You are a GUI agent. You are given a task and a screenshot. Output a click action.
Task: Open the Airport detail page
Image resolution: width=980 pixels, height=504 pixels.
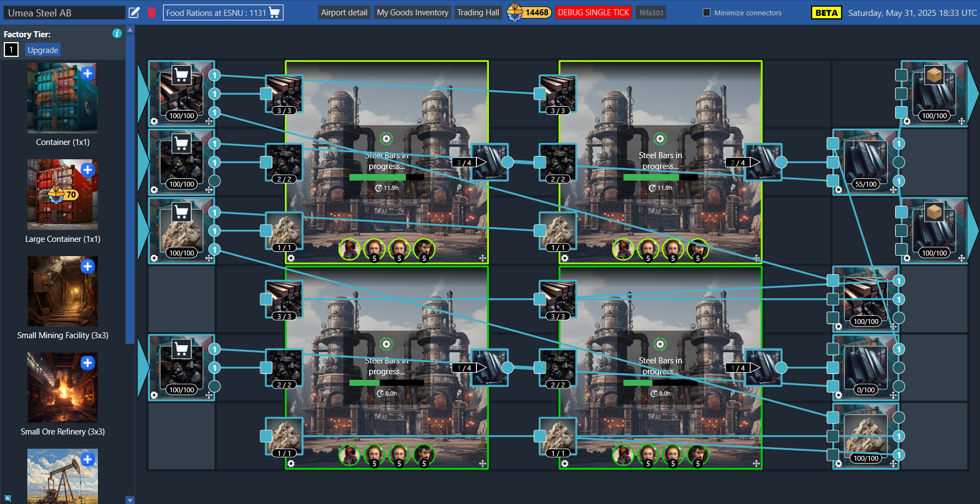344,13
